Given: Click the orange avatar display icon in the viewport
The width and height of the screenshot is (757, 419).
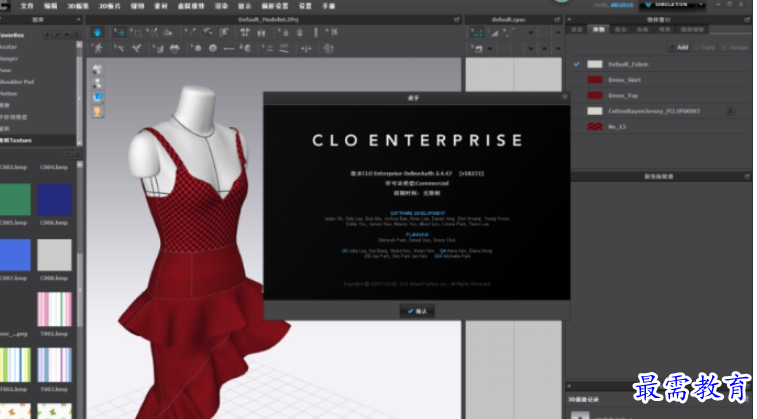Looking at the screenshot, I should point(98,112).
